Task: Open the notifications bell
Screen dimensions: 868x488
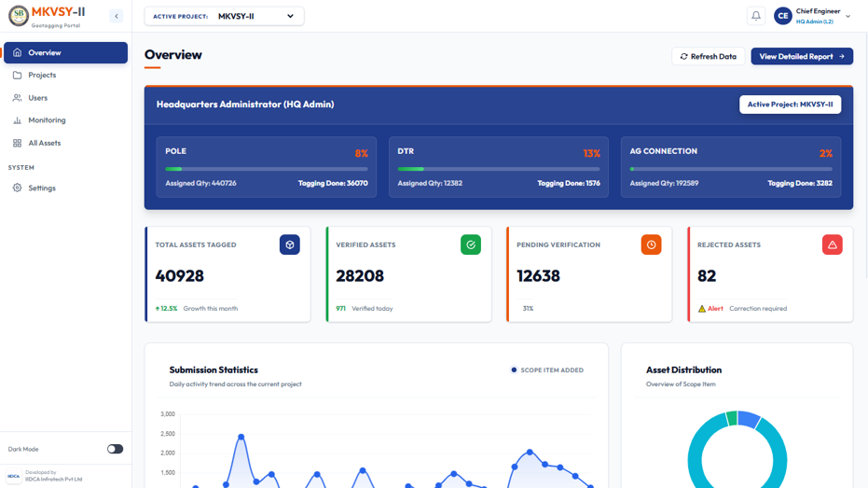Action: tap(755, 16)
